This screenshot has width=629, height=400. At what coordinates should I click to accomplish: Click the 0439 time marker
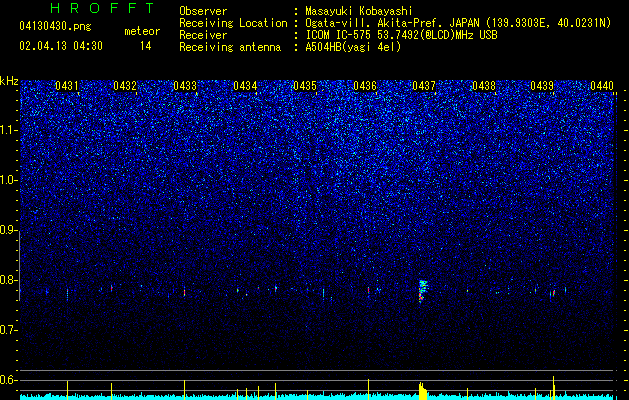point(542,85)
